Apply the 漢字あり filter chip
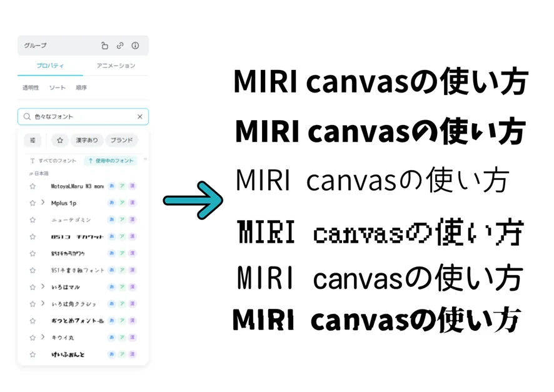Viewport: 554px width, 392px height. pyautogui.click(x=87, y=140)
